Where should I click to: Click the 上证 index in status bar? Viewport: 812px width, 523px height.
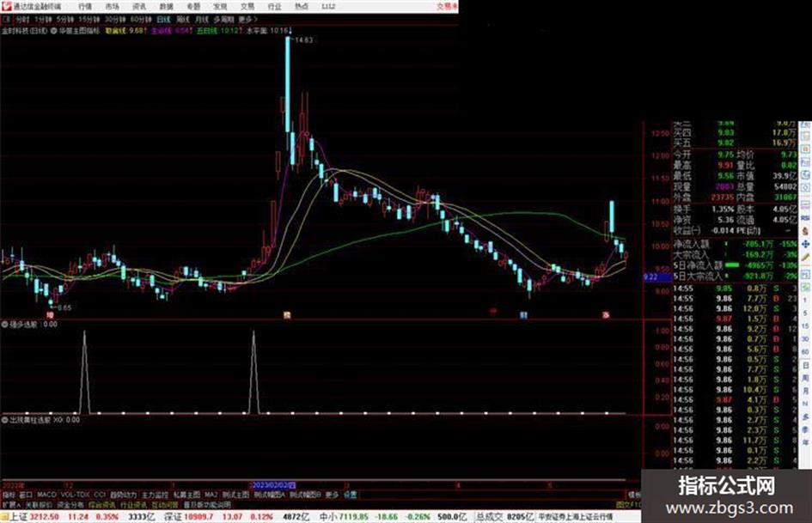18,517
